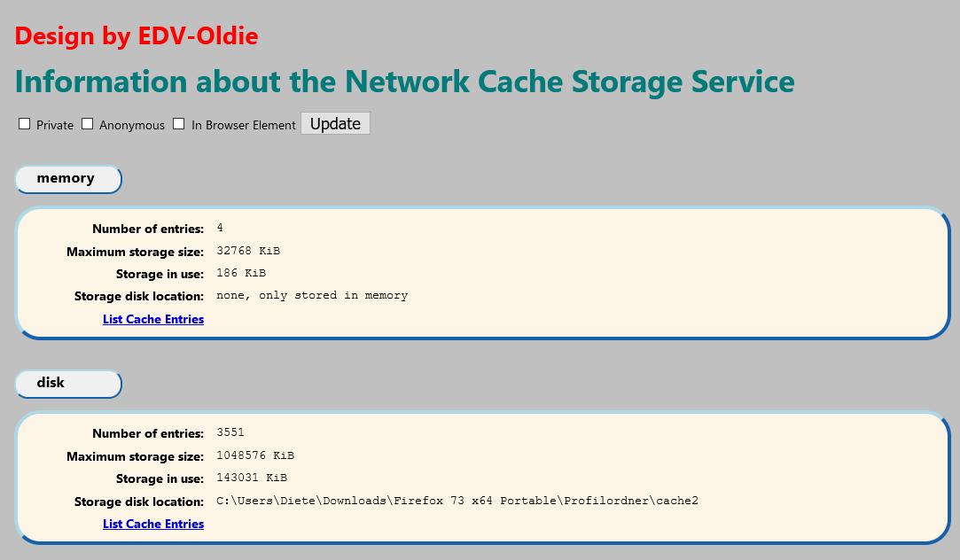Click 'none, only stored in memory' text
The height and width of the screenshot is (560, 960).
(312, 295)
